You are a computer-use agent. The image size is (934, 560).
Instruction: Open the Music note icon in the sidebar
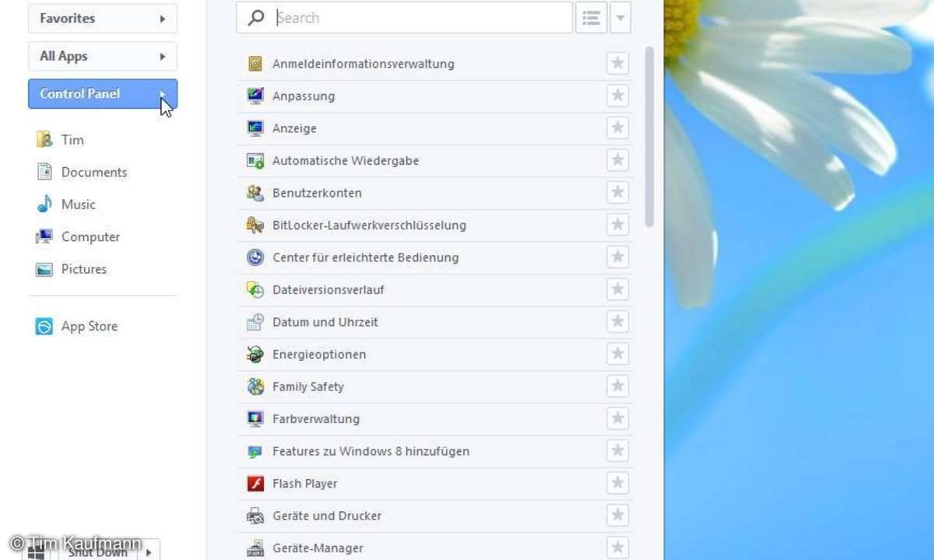[x=44, y=205]
